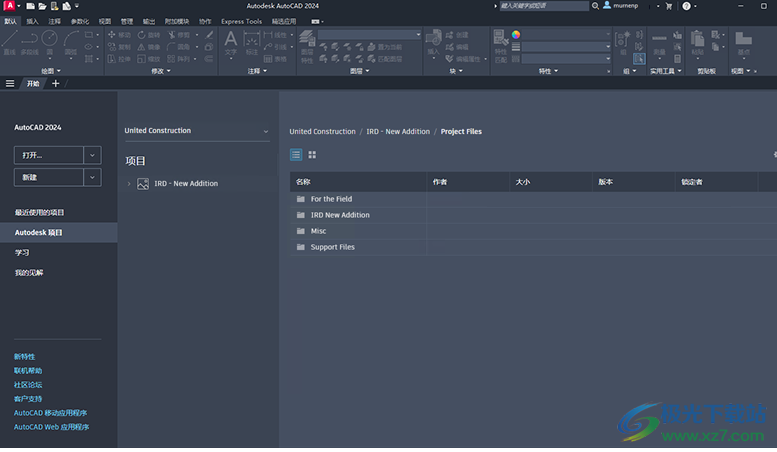Open the 附加模块 ribbon tab
This screenshot has width=777, height=452.
pos(176,21)
